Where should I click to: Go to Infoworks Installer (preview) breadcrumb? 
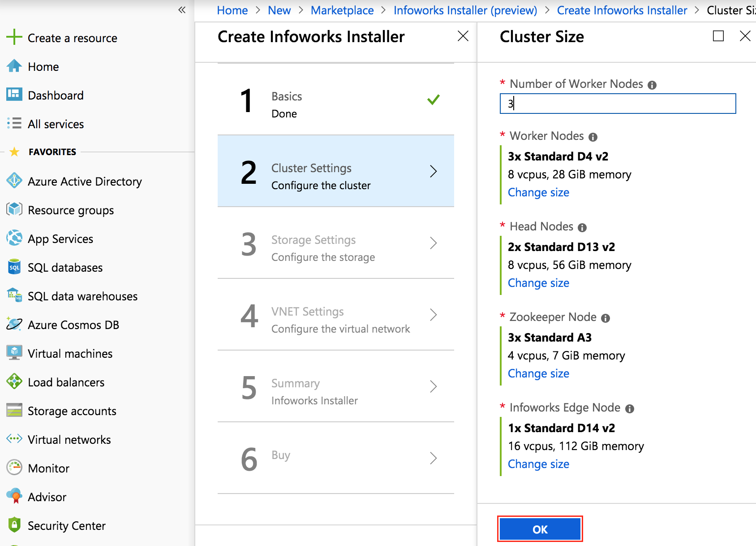click(465, 10)
